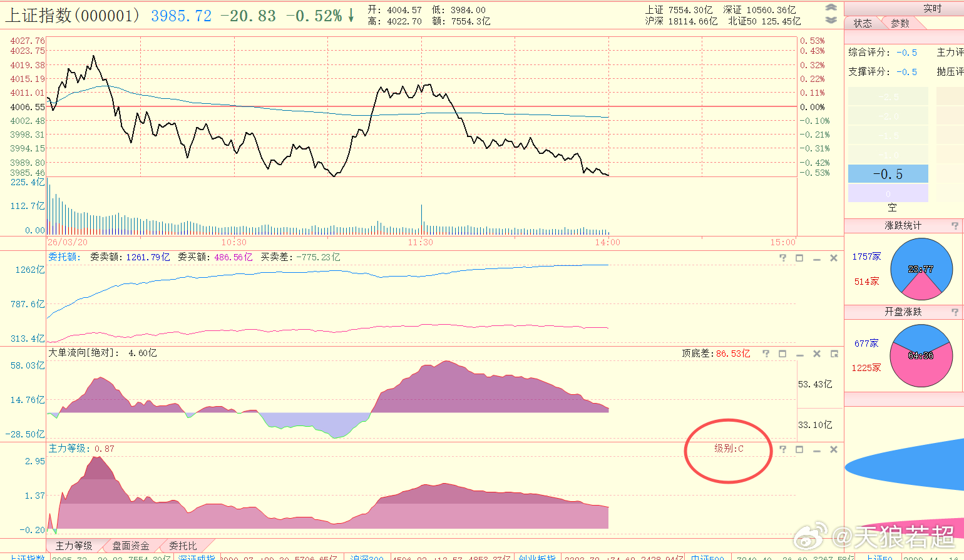Open help for 大单流向 panel

tap(766, 354)
